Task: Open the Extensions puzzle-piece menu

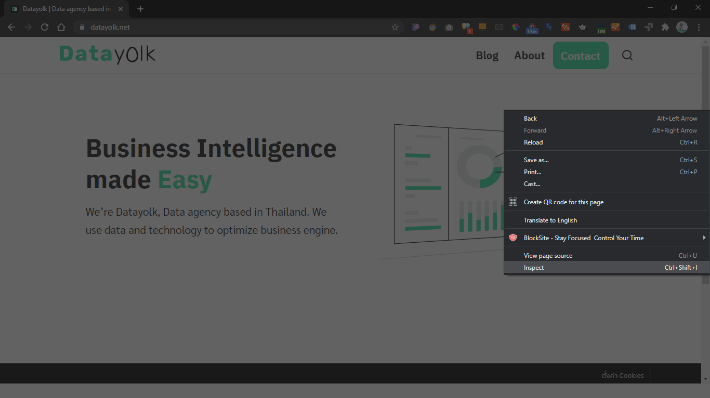Action: (x=665, y=27)
